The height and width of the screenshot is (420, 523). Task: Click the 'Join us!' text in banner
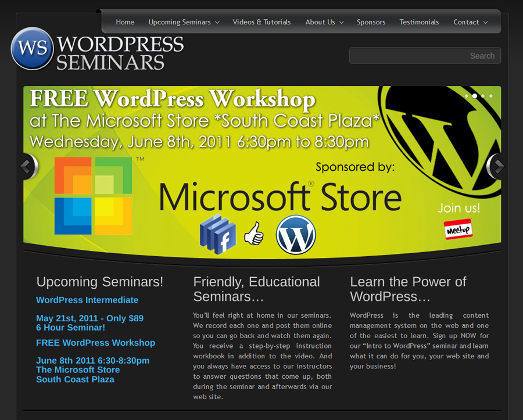tap(459, 208)
